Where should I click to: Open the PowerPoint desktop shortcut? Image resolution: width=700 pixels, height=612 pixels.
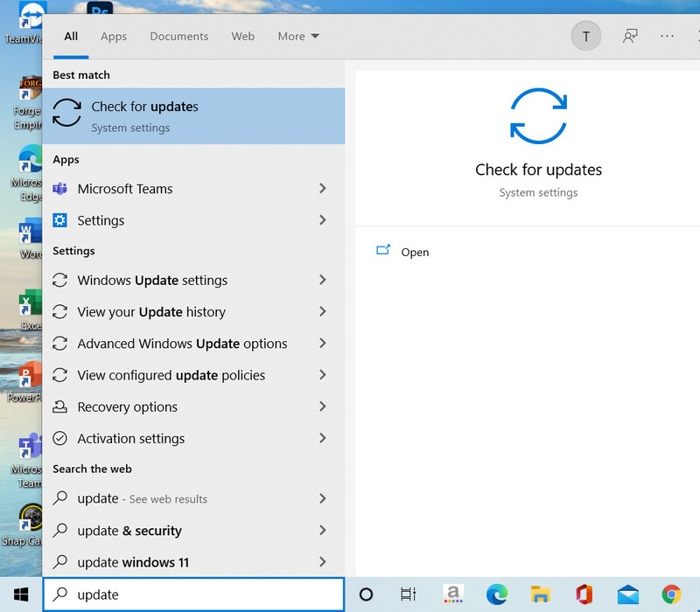pos(27,382)
